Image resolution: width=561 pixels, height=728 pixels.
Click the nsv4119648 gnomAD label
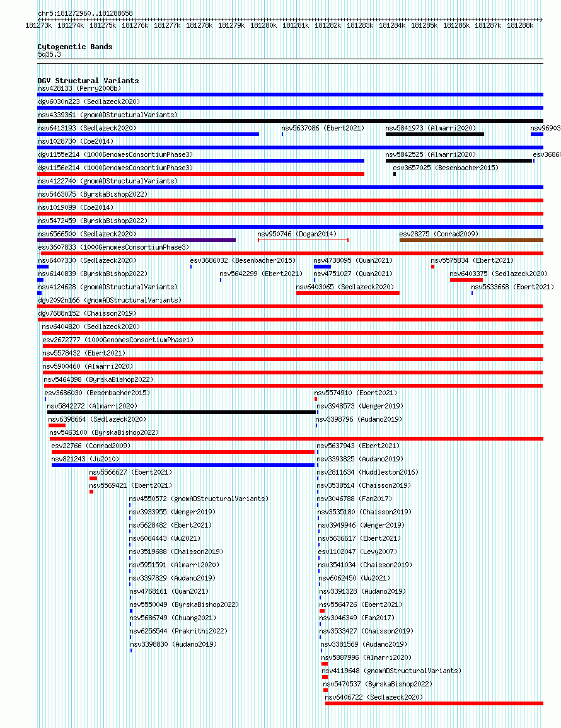pos(391,671)
